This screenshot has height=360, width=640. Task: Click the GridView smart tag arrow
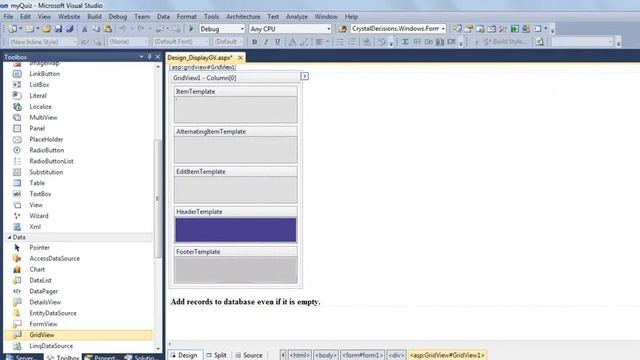(x=304, y=76)
